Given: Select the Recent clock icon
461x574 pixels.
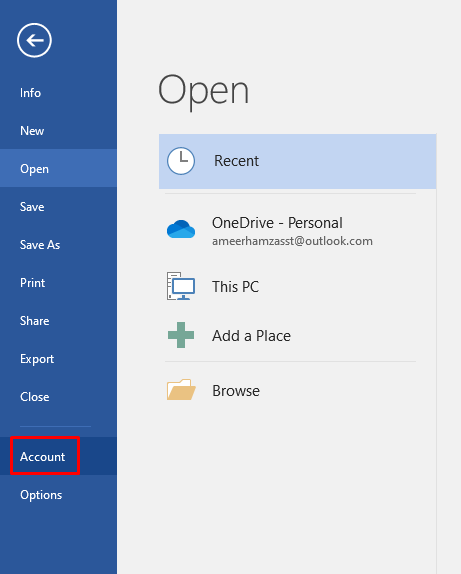Looking at the screenshot, I should (181, 161).
